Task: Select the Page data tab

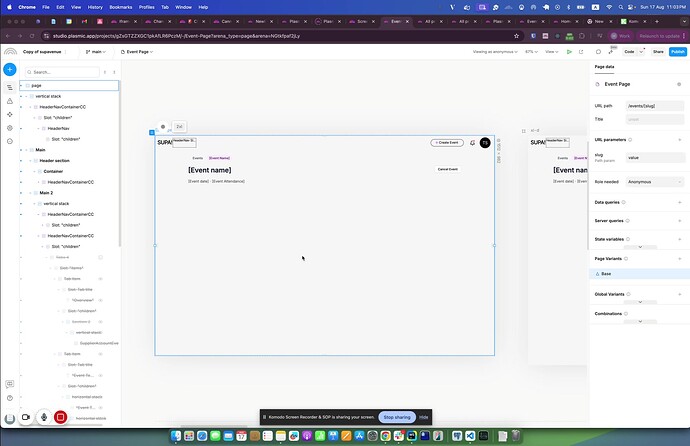Action: point(605,66)
